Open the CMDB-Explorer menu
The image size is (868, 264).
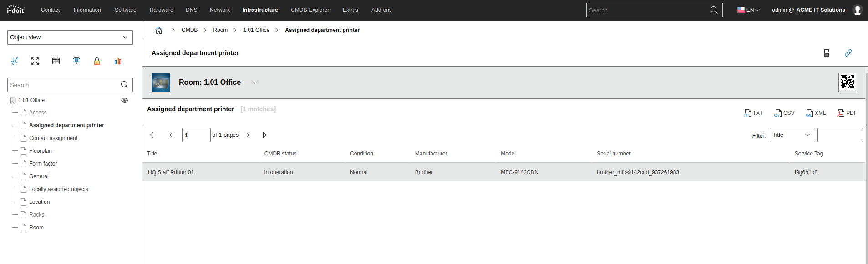310,10
